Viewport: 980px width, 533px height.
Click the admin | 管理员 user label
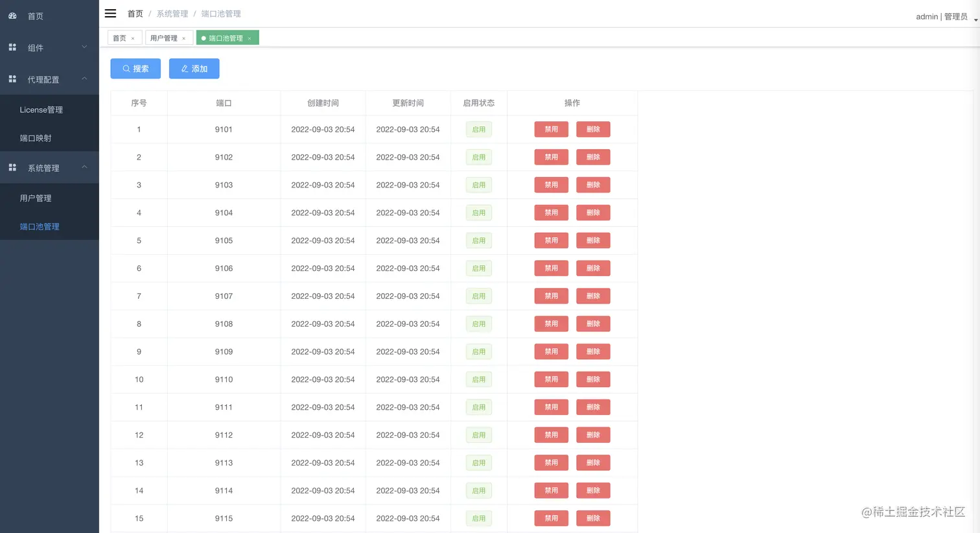(x=942, y=16)
